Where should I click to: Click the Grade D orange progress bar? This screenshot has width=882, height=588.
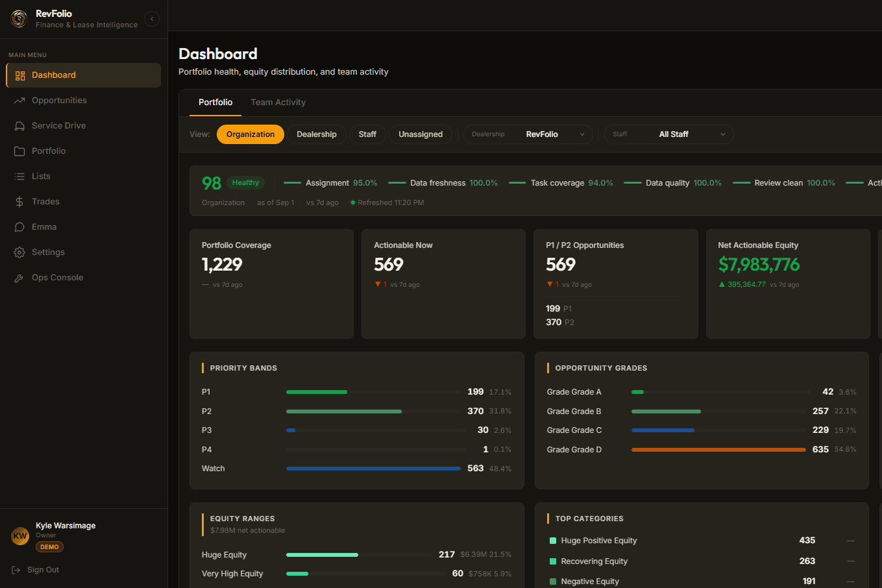click(718, 450)
